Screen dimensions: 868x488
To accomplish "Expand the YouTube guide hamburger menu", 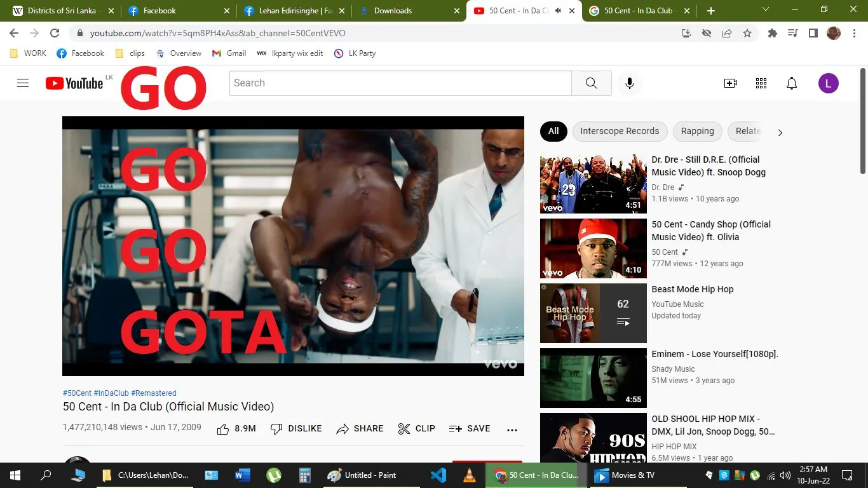I will pyautogui.click(x=23, y=83).
